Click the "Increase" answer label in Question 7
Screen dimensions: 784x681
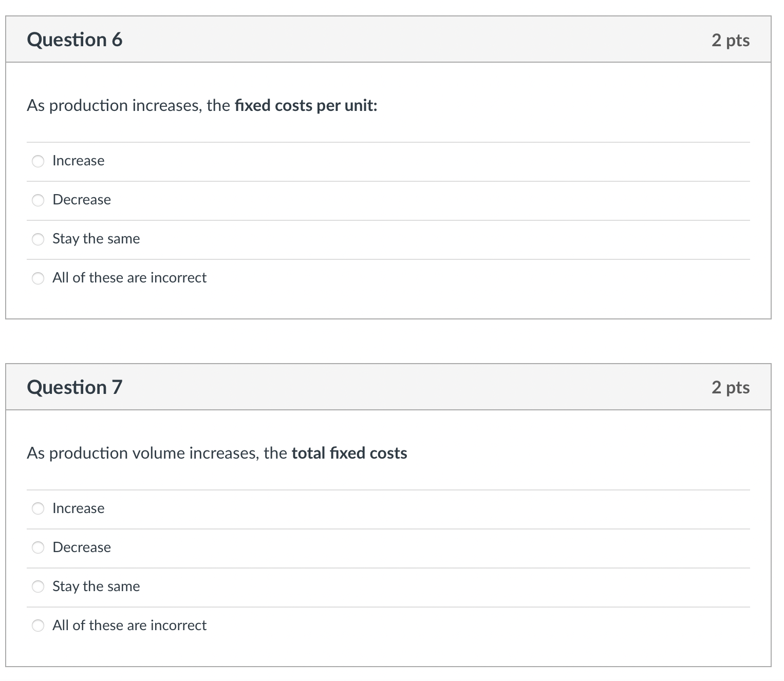(x=78, y=508)
